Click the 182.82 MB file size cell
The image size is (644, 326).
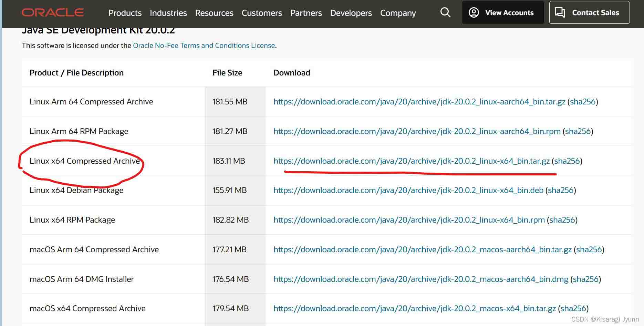[x=235, y=220]
